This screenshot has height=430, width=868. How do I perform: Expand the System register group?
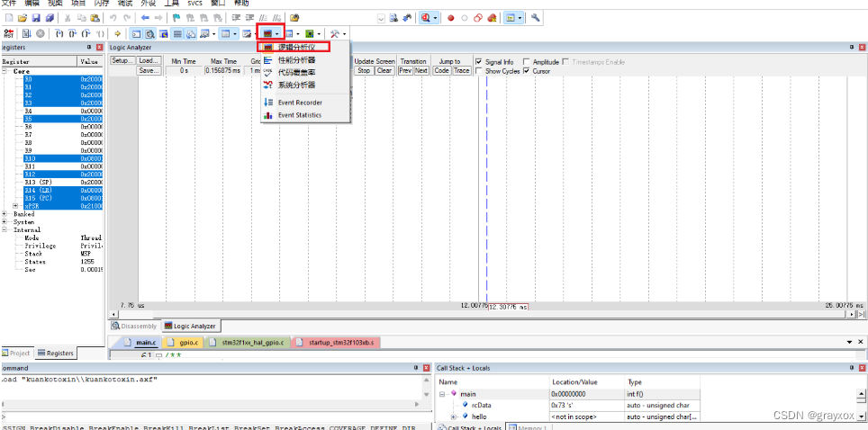(5, 222)
